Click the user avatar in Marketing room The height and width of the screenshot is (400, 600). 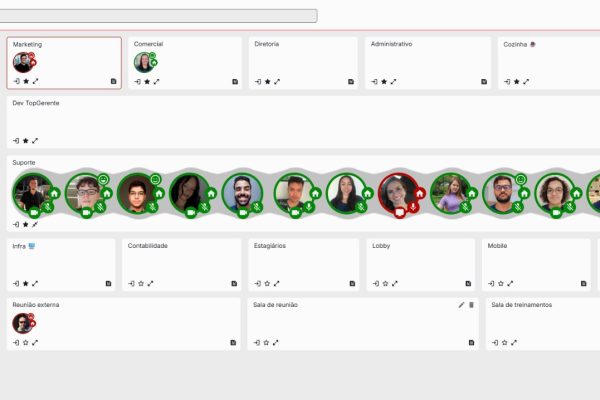[23, 62]
